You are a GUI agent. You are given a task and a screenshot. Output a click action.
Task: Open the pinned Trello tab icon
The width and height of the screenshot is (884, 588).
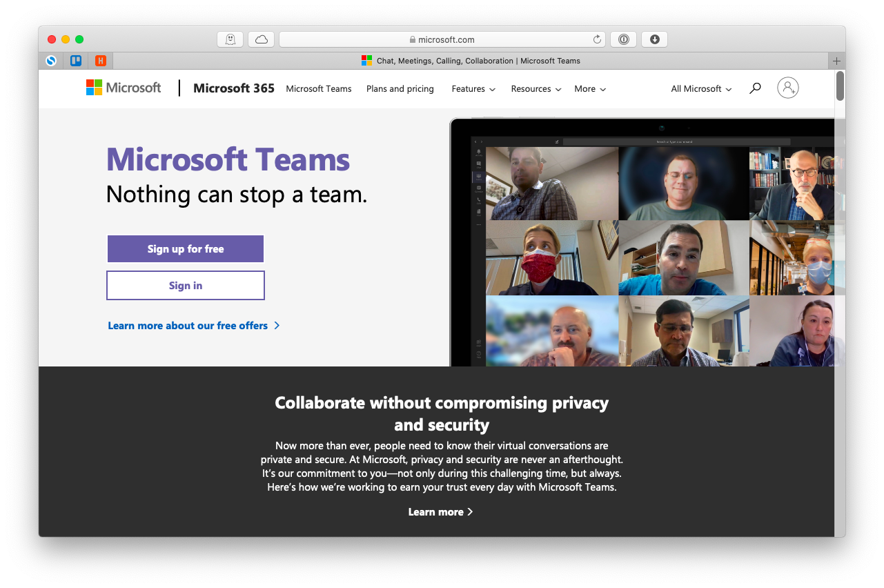pos(76,61)
